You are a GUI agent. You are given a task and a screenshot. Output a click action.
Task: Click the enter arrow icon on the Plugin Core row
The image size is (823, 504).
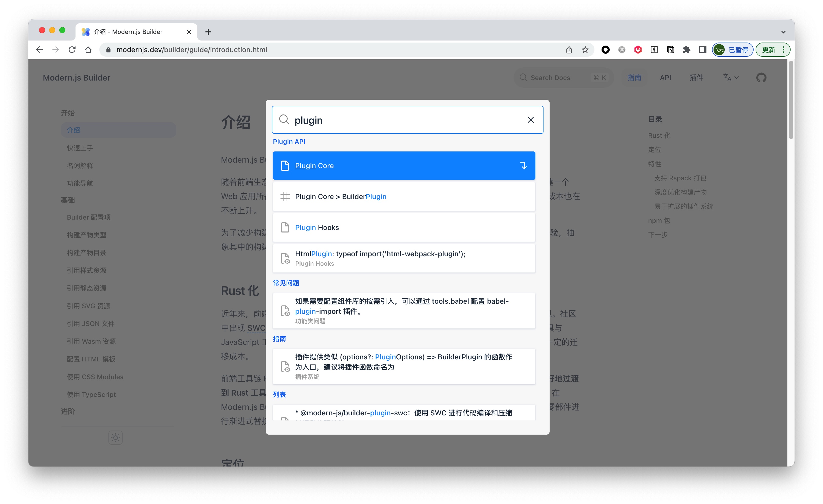(x=523, y=166)
